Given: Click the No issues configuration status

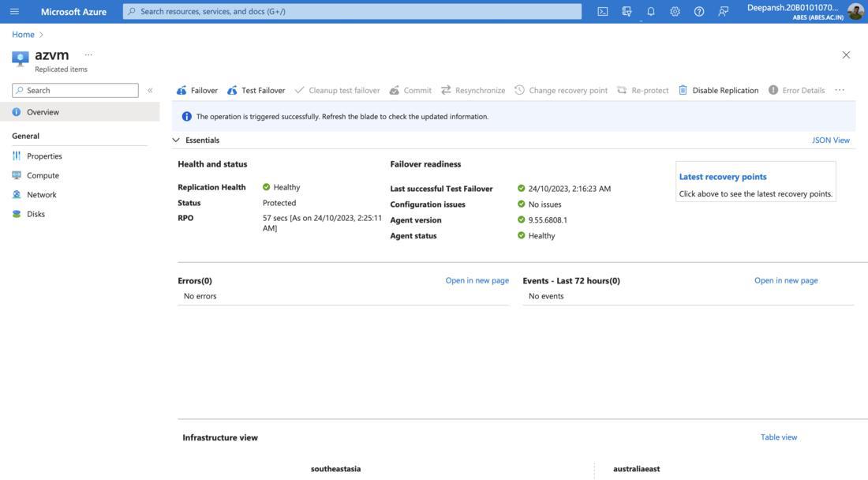Looking at the screenshot, I should pyautogui.click(x=544, y=204).
